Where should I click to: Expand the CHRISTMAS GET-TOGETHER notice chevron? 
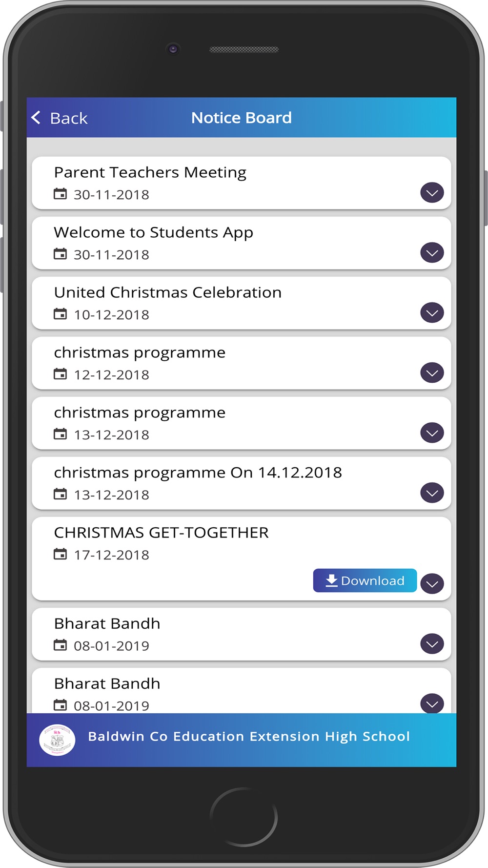tap(432, 584)
